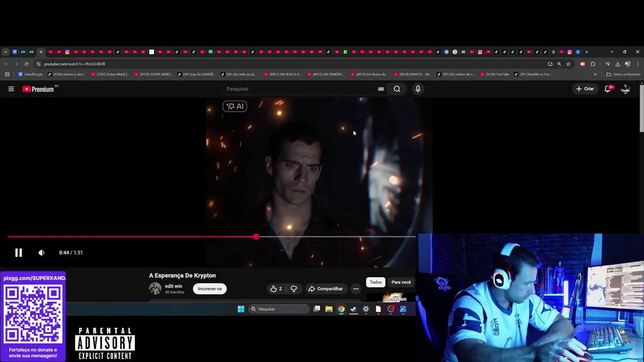Dislike the video with thumbs down
This screenshot has height=362, width=644.
pos(294,289)
